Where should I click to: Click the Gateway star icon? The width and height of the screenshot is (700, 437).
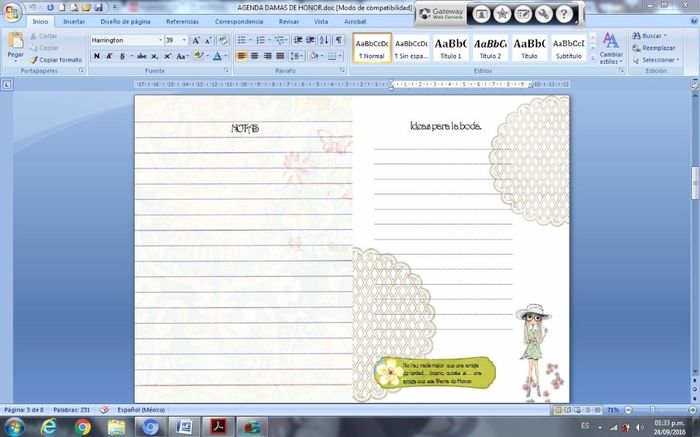click(502, 14)
